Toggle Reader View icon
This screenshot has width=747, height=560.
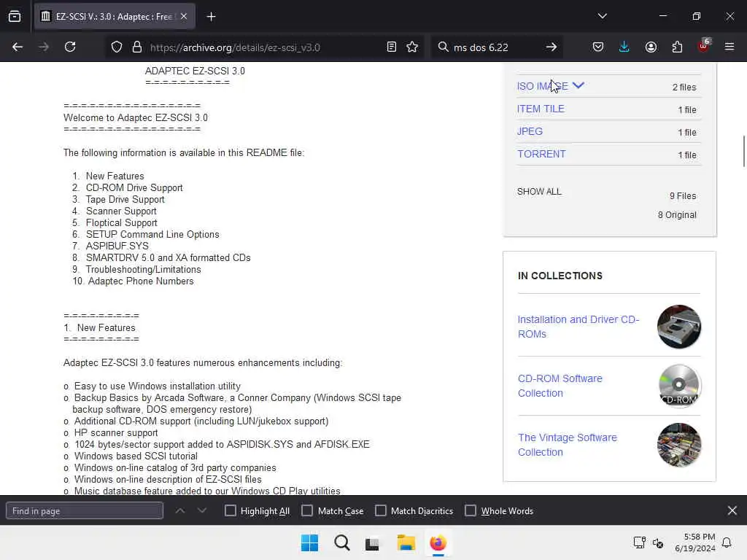(x=392, y=47)
